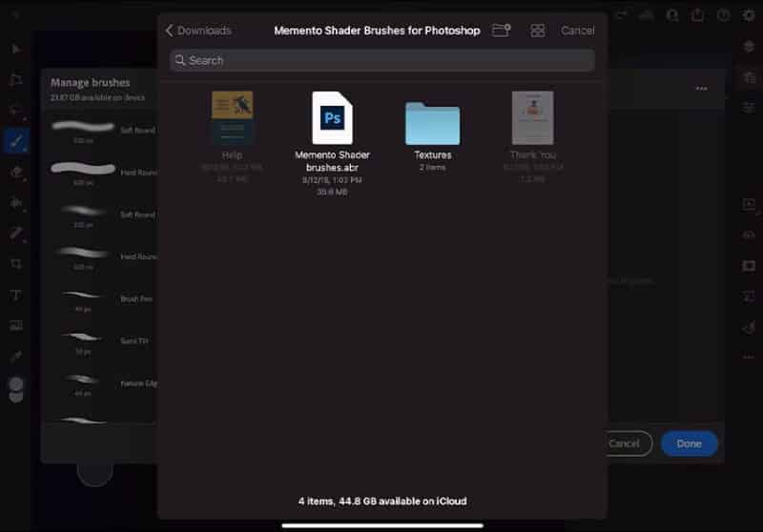763x532 pixels.
Task: Toggle layer visibility eye icon
Action: [749, 235]
